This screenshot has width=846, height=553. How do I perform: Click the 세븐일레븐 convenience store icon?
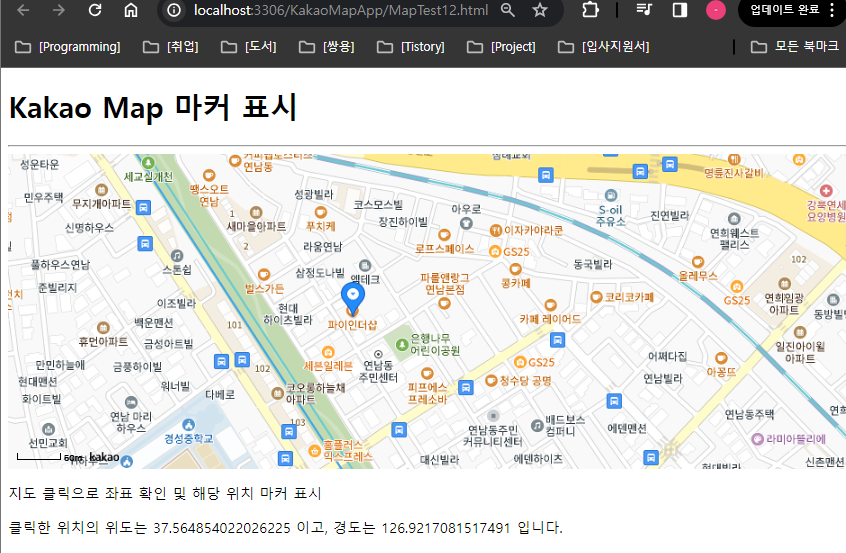(x=328, y=352)
